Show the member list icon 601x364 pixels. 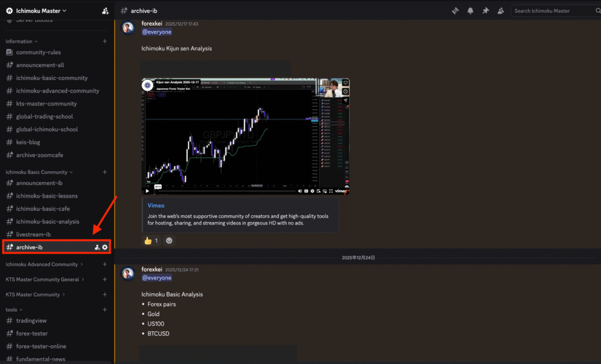click(x=501, y=11)
